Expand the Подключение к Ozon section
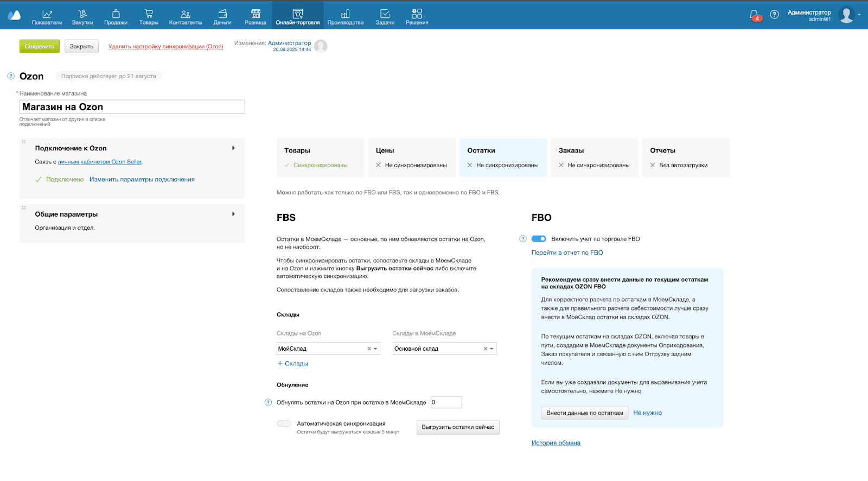This screenshot has width=868, height=481. click(233, 148)
